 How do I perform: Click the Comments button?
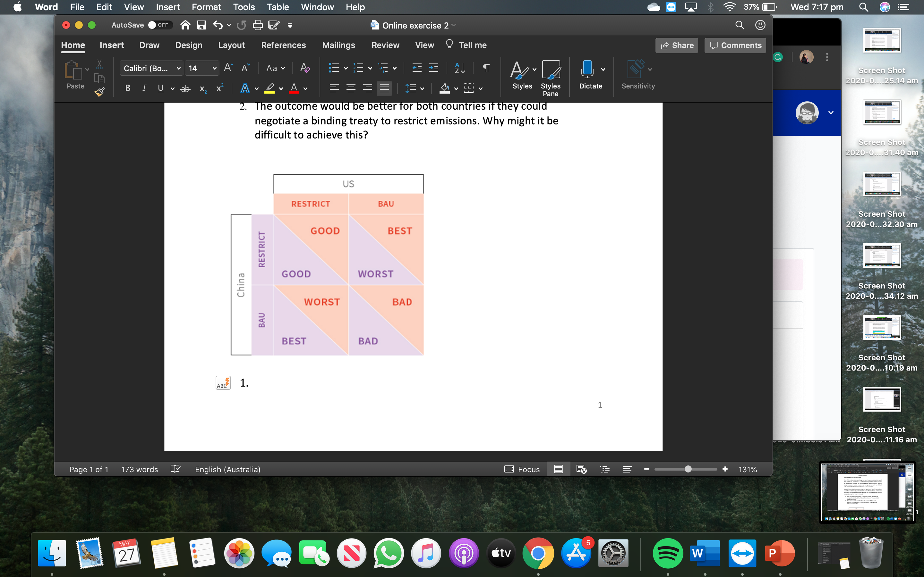click(735, 45)
